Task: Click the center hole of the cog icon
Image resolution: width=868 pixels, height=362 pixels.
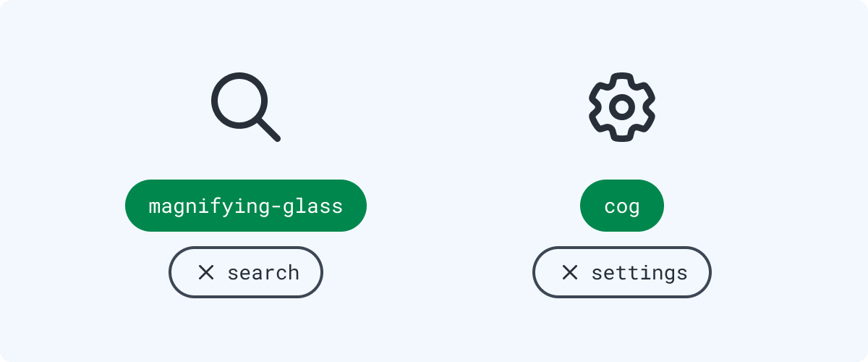Action: 622,107
